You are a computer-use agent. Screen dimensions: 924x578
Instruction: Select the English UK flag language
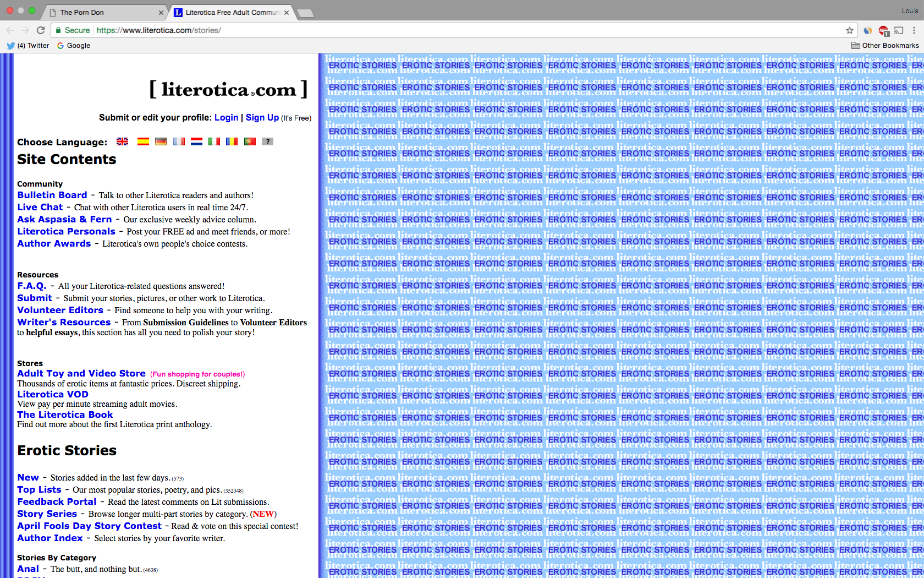click(x=123, y=141)
